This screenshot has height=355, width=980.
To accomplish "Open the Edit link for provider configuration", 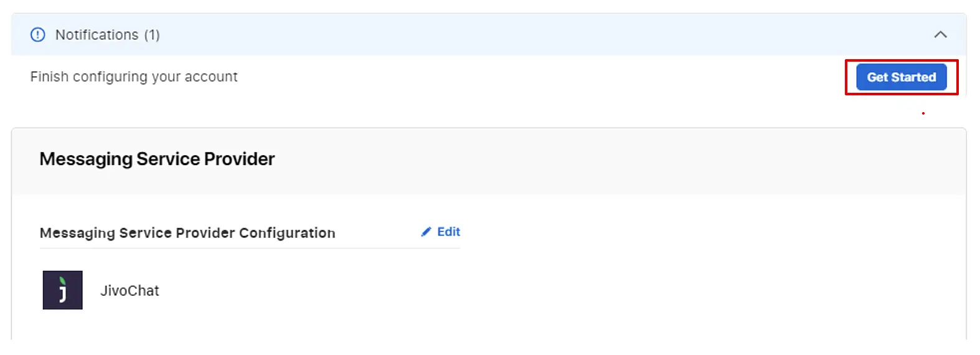I will click(448, 232).
